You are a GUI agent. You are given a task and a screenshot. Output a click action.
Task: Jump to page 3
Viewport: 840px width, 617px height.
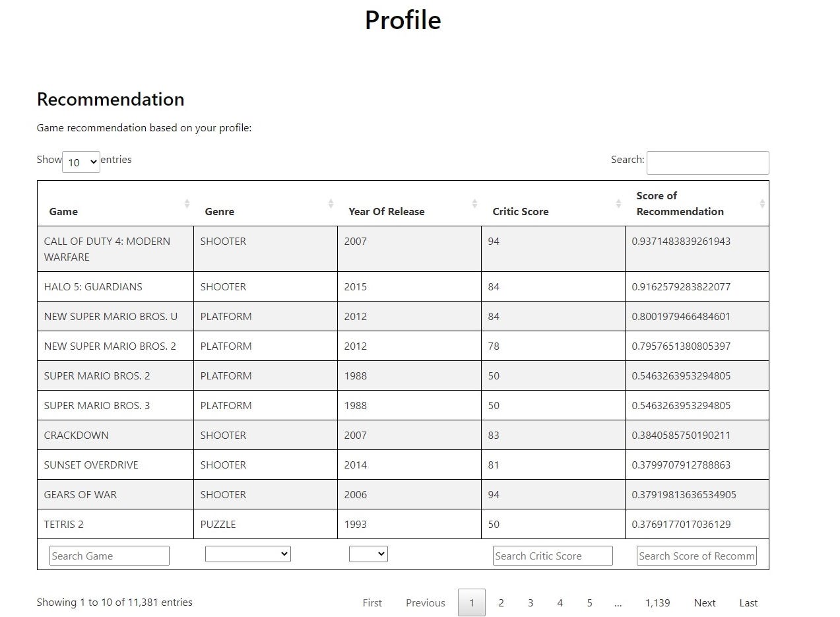coord(531,602)
